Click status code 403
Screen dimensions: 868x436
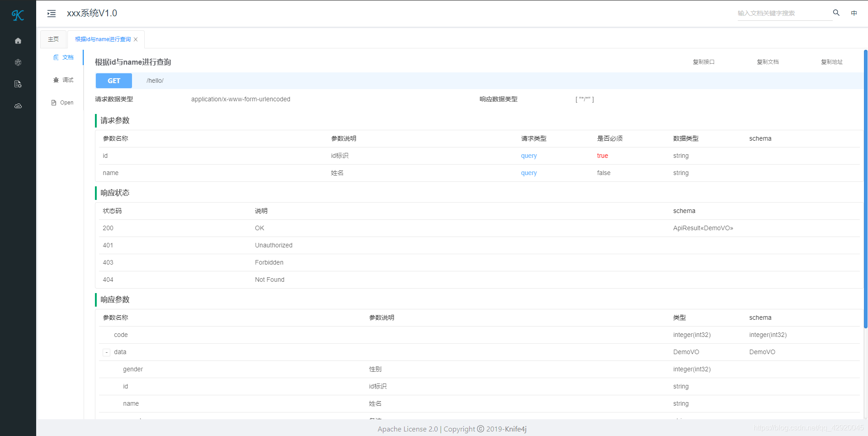(x=108, y=262)
